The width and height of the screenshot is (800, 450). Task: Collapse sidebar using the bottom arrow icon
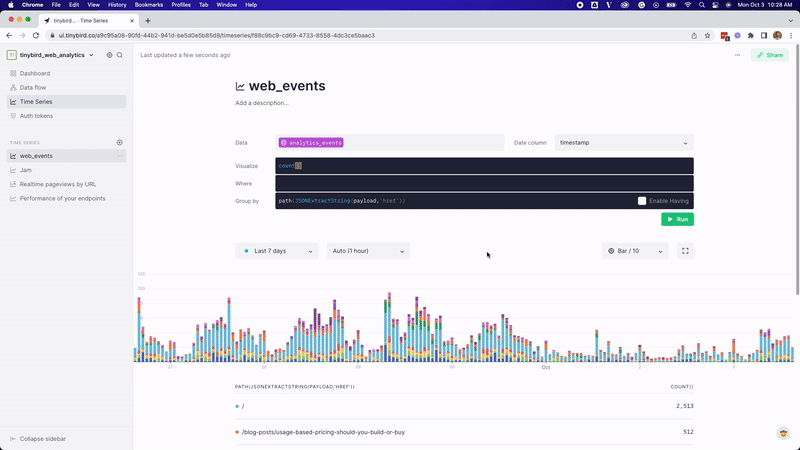pos(12,439)
